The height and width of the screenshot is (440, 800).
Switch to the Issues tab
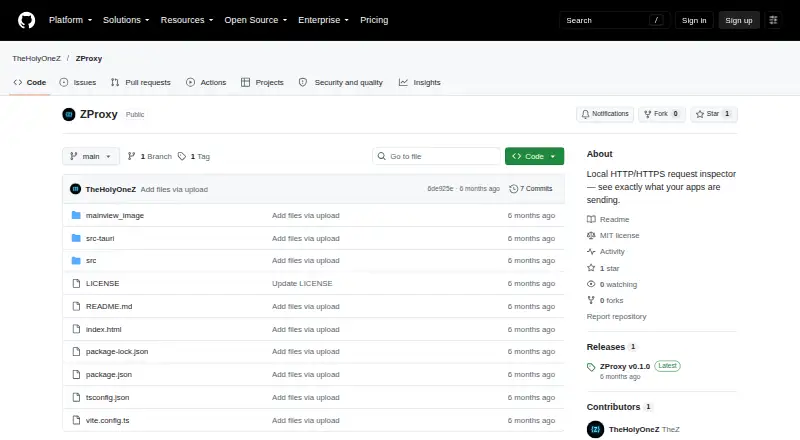coord(78,82)
